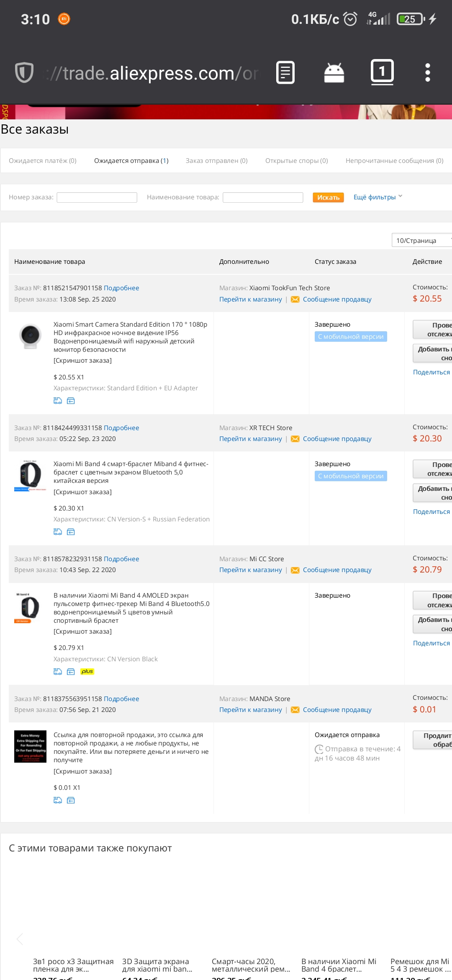Viewport: 452px width, 980px height.
Task: Click card payment icon under MANDA Store order
Action: 71,800
